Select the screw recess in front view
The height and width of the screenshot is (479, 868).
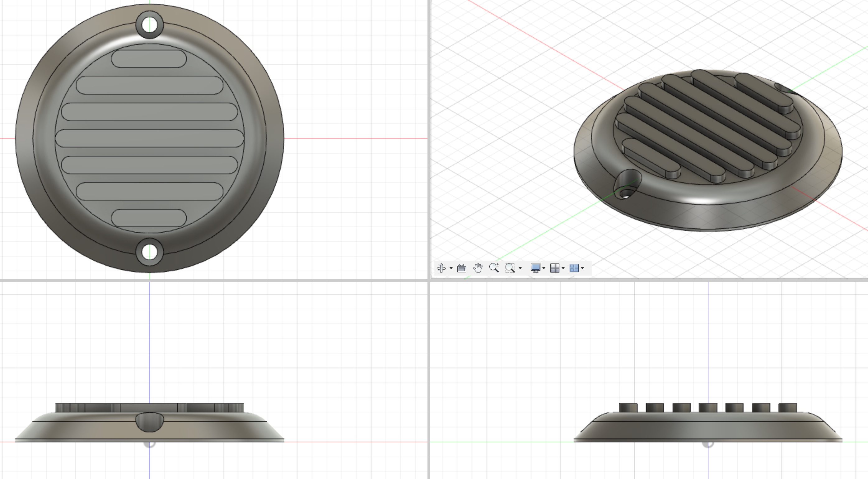[150, 422]
